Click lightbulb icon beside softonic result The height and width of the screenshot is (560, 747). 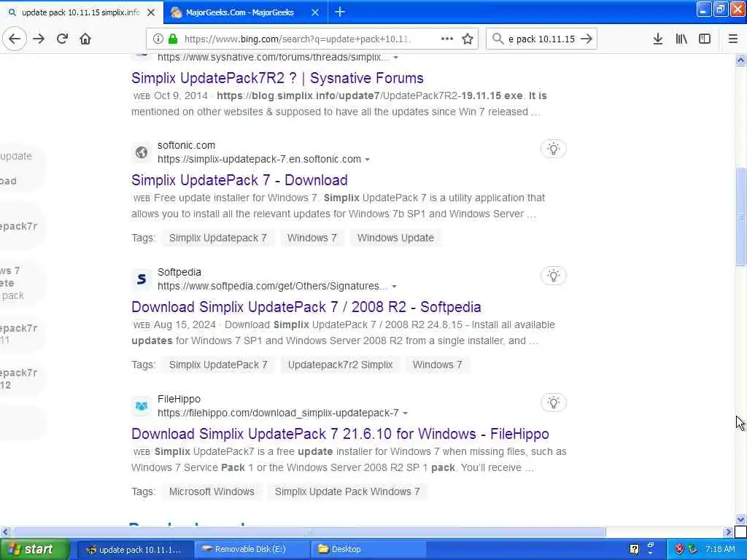point(553,149)
